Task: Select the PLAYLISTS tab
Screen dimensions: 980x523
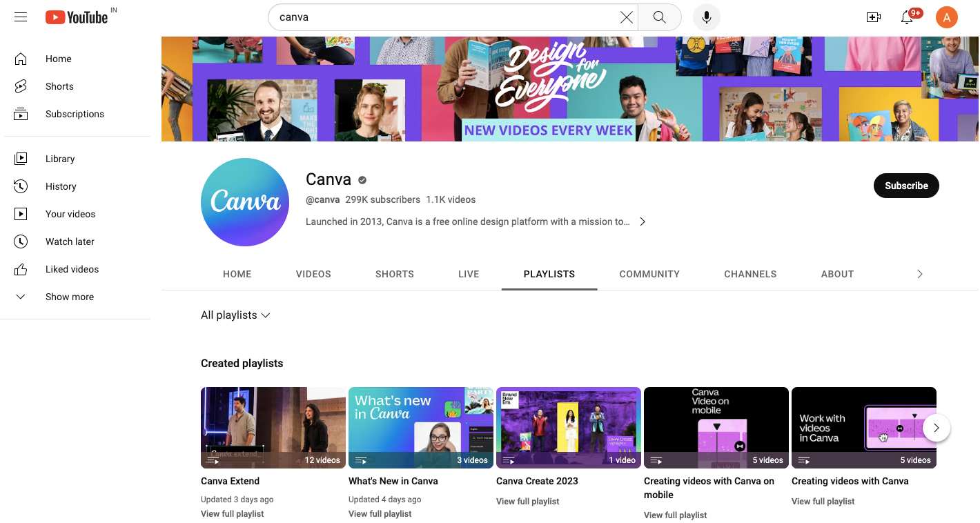Action: coord(549,274)
